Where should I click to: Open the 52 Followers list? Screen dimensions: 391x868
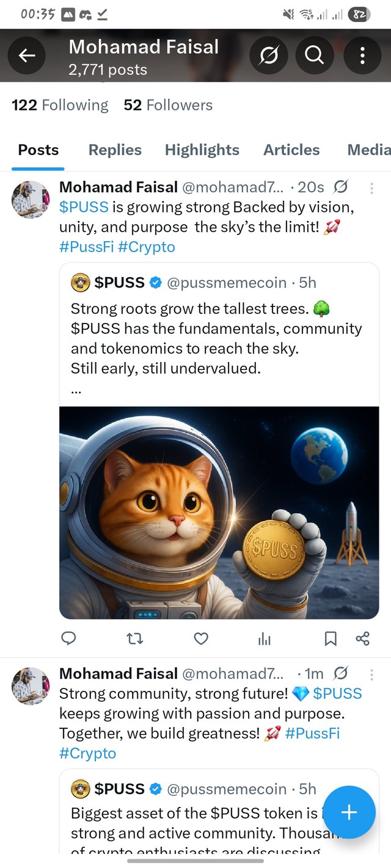168,105
